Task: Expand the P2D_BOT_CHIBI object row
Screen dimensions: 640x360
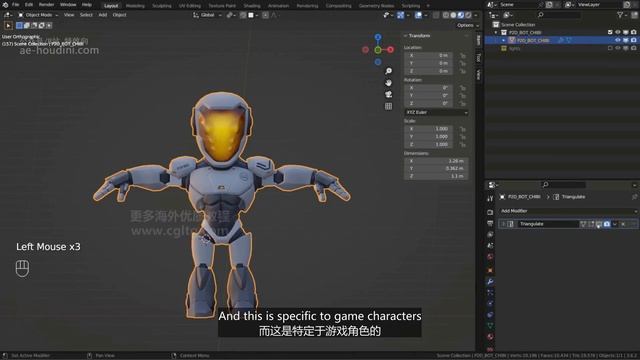Action: [x=504, y=40]
